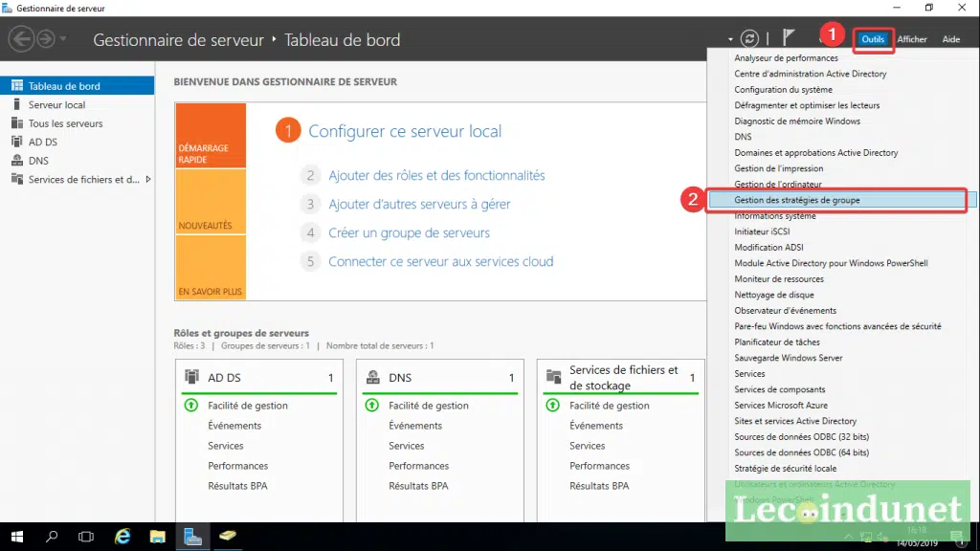Open Événements in the AD DS tile

[234, 426]
